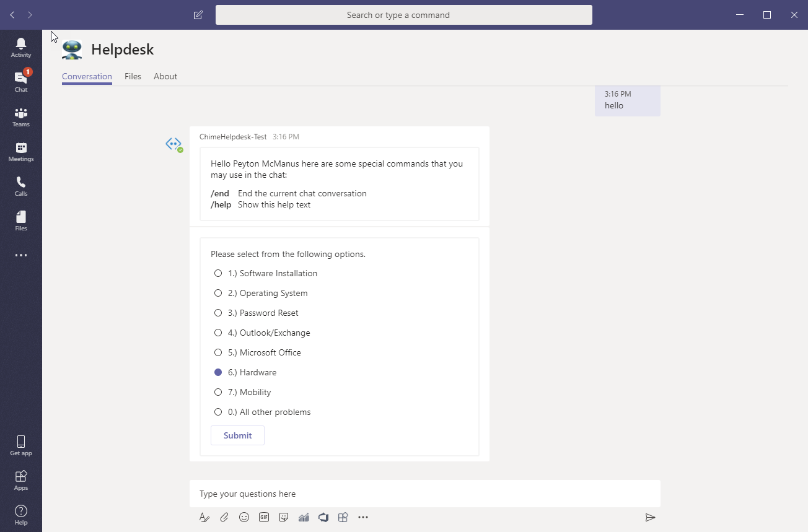Start a new chat compose icon
Screen dimensions: 808x532
[198, 15]
